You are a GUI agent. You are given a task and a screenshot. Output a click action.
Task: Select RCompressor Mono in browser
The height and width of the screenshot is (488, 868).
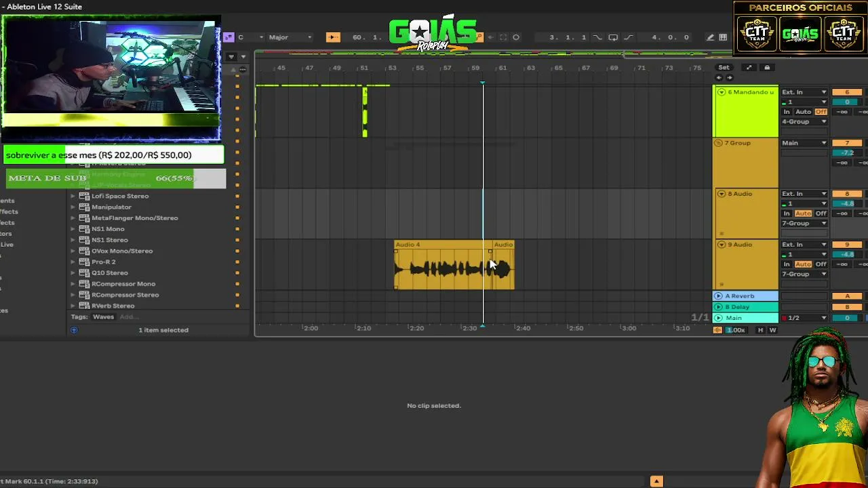coord(123,284)
